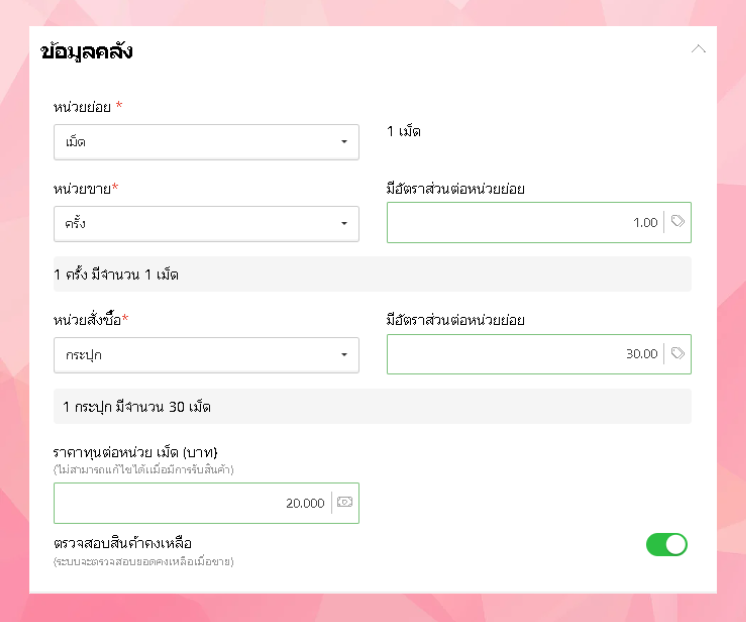
Task: Click the ข้อมูลคลัง section heading
Action: (x=87, y=52)
